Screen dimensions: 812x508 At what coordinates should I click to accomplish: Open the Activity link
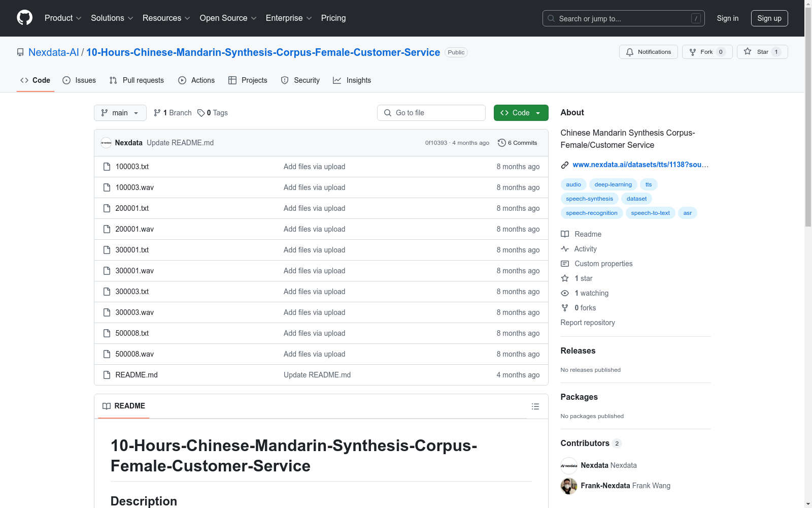pos(579,249)
